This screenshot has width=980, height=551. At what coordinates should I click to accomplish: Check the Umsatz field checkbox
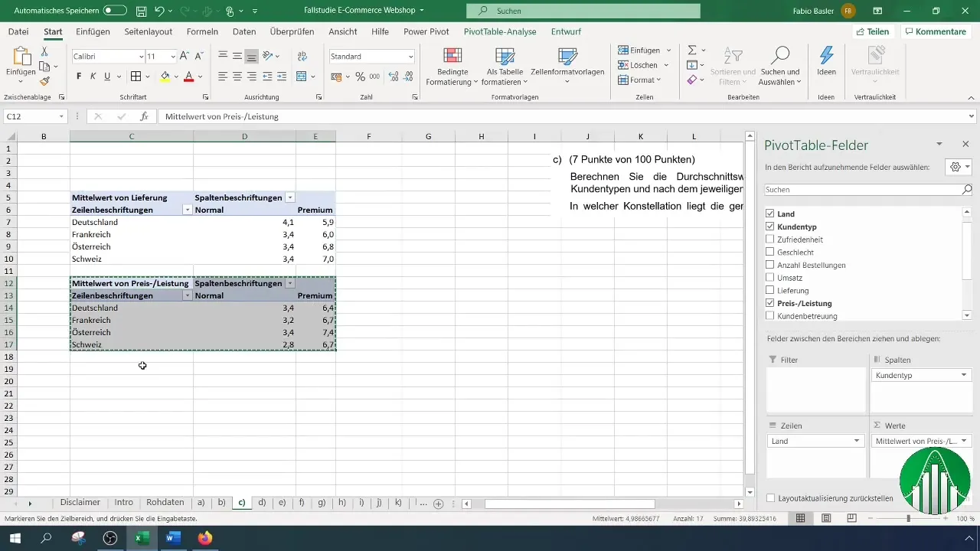[770, 278]
